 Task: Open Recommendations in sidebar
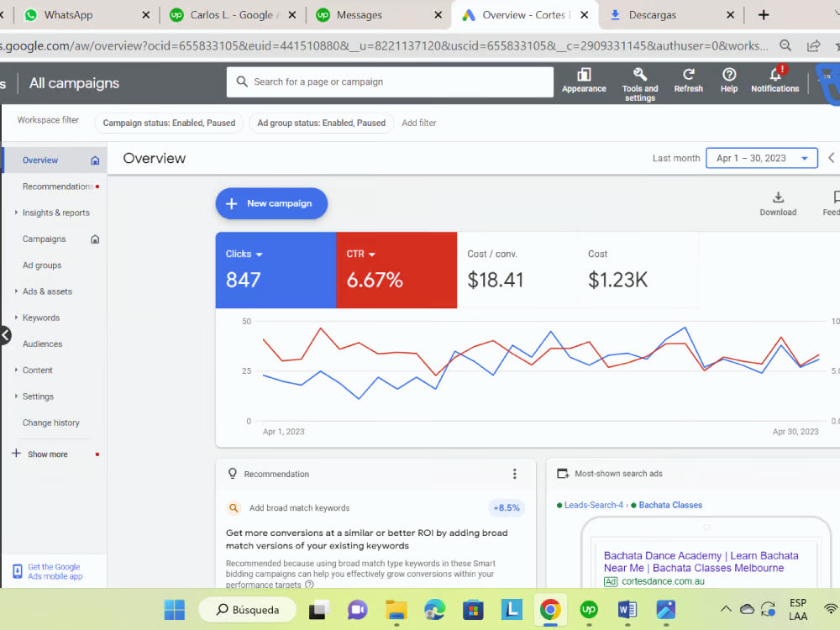pos(58,186)
